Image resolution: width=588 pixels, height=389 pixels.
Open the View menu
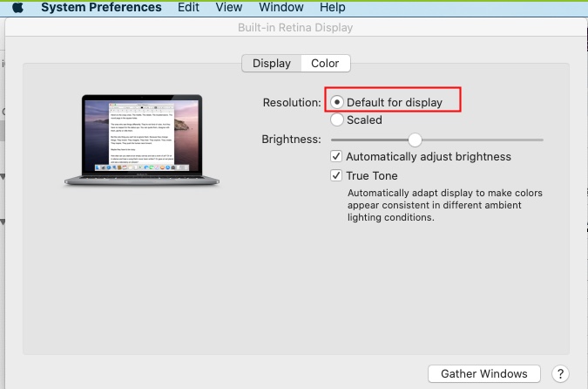[x=229, y=8]
